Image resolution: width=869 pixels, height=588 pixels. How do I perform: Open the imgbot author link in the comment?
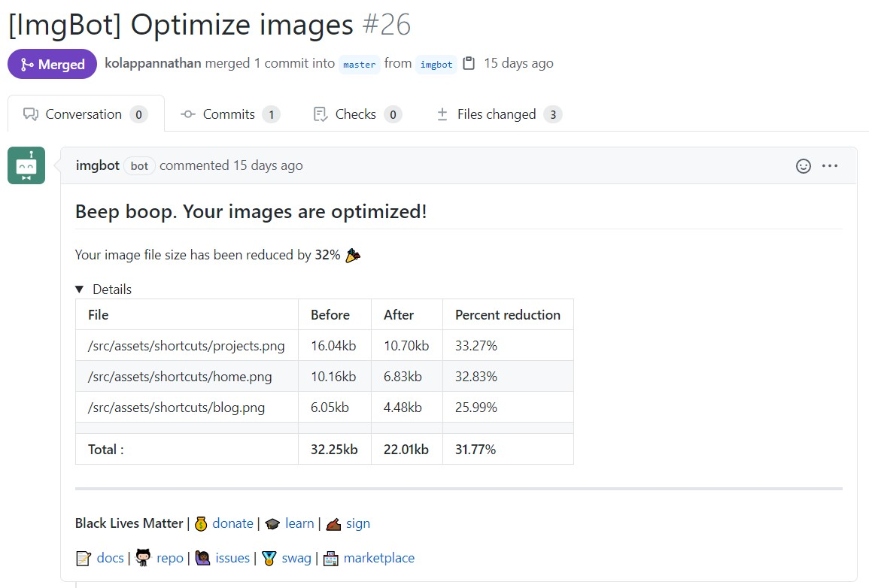98,165
